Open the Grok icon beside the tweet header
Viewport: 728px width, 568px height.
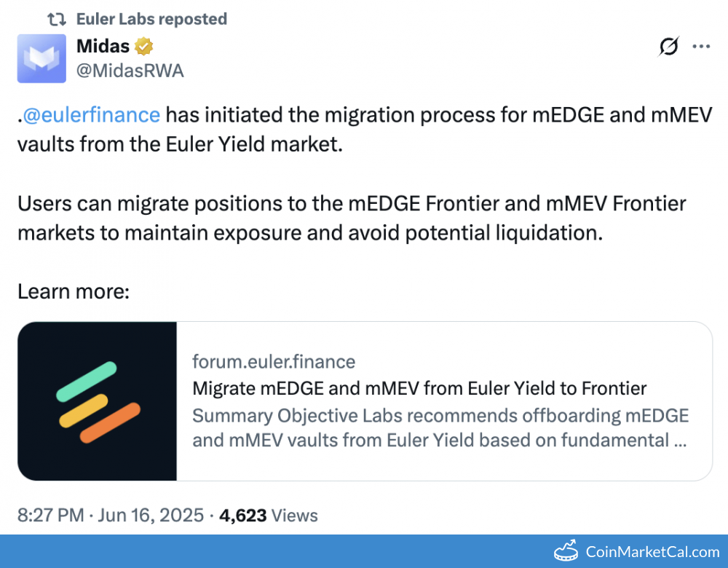pyautogui.click(x=668, y=47)
